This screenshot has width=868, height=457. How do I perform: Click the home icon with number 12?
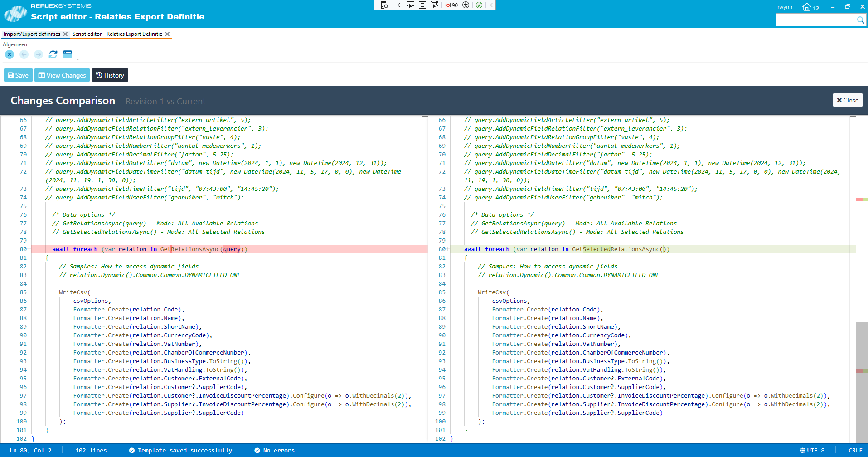coord(810,7)
